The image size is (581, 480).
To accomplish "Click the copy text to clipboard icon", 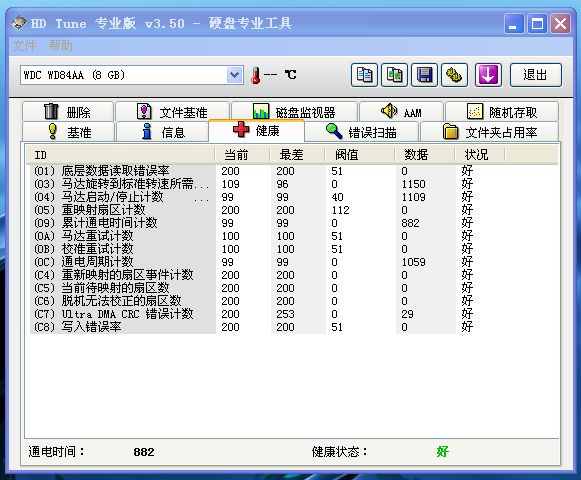I will click(x=364, y=75).
